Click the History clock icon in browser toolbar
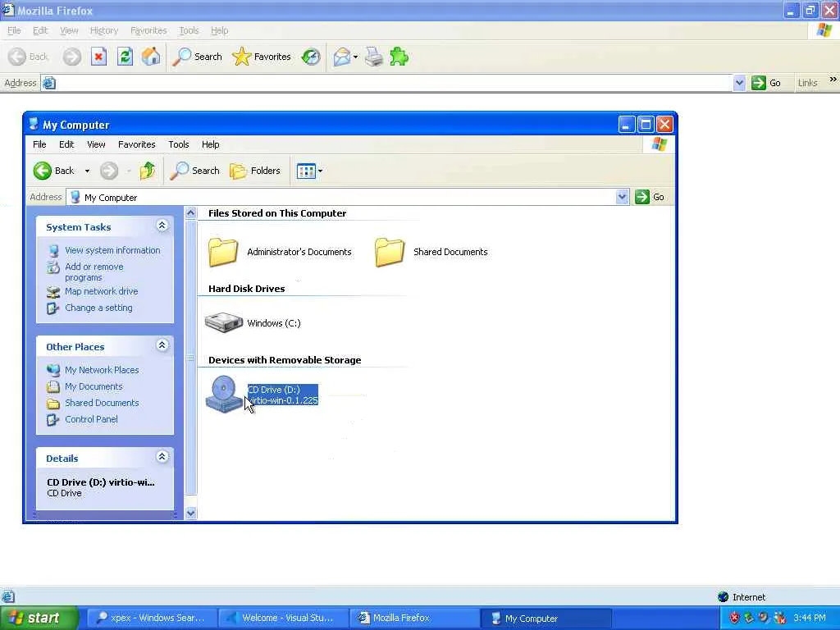 (x=311, y=57)
